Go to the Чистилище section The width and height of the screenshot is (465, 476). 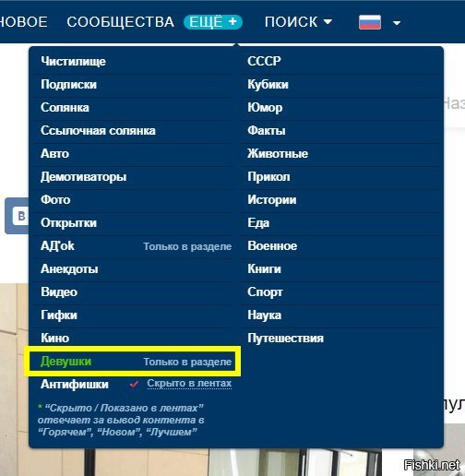click(x=73, y=61)
